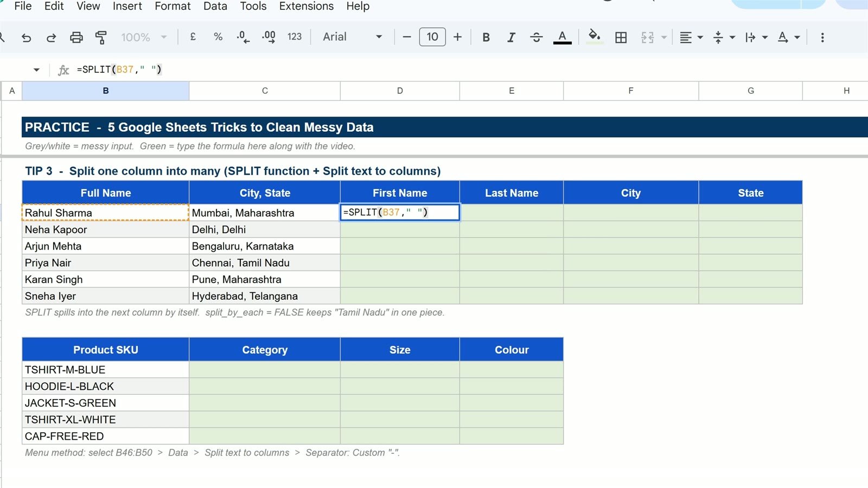Click the Redo arrow icon
The image size is (868, 488).
coord(51,37)
